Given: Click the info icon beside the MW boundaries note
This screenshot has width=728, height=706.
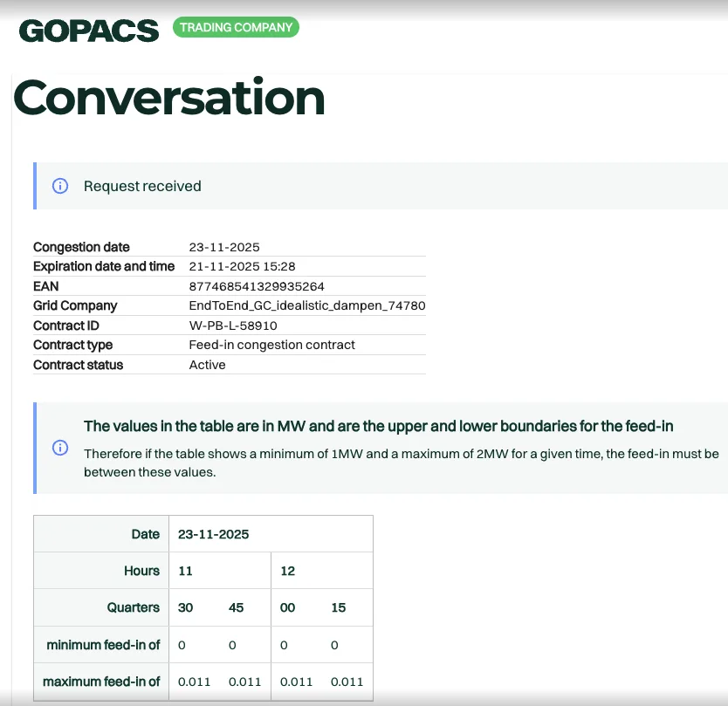Looking at the screenshot, I should click(60, 448).
